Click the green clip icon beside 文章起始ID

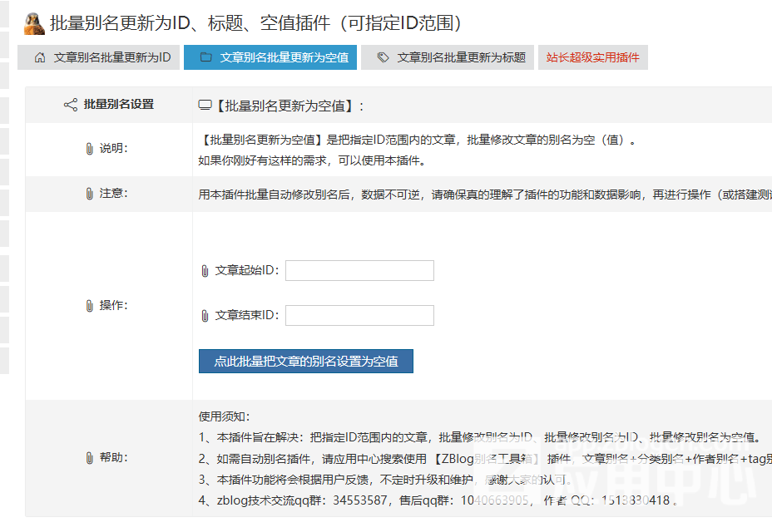pos(205,271)
